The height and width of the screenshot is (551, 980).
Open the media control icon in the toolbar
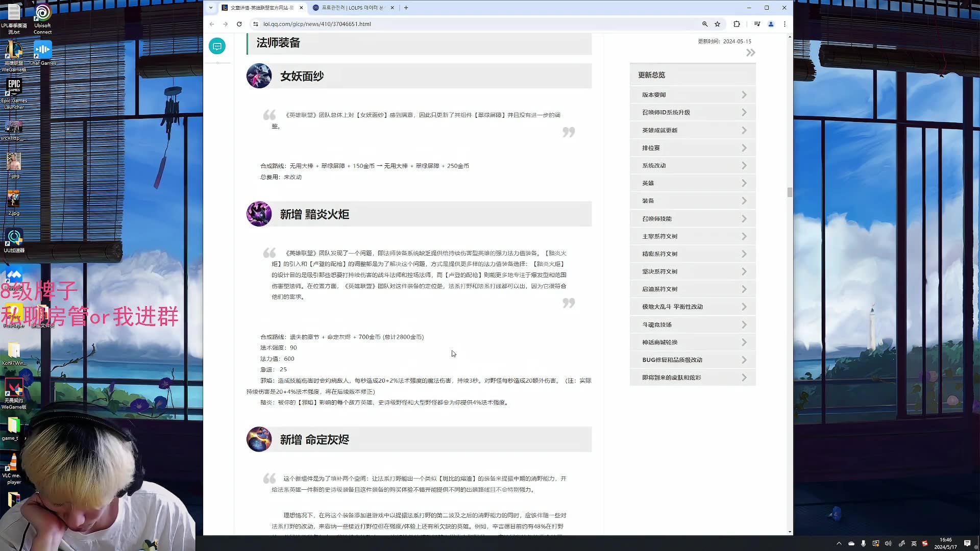(x=757, y=24)
